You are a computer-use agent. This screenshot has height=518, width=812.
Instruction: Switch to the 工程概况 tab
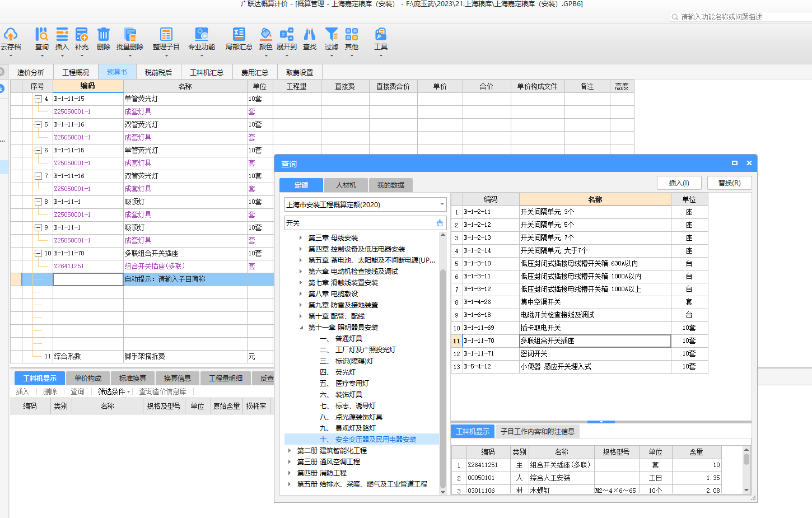[76, 72]
